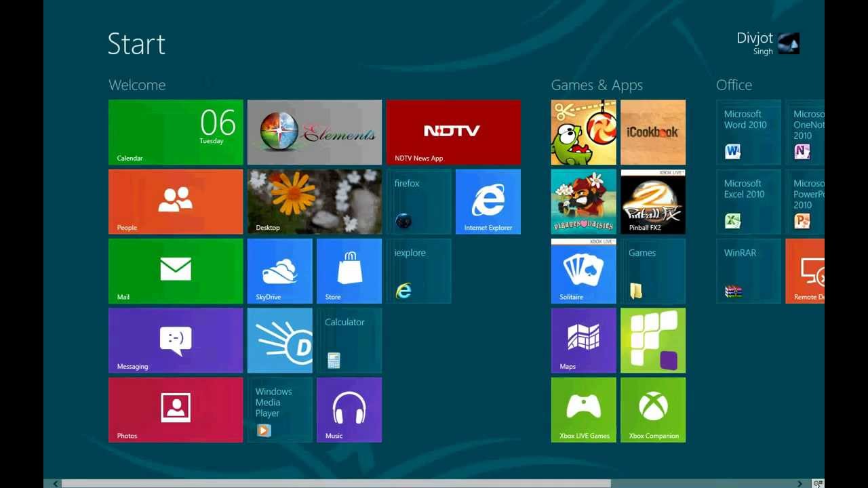This screenshot has width=868, height=488.
Task: Click the Divjot Singh profile picture
Action: point(789,43)
